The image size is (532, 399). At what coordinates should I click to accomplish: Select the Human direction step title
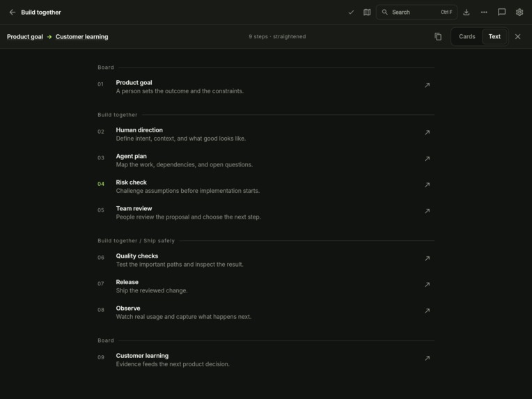[x=139, y=130]
